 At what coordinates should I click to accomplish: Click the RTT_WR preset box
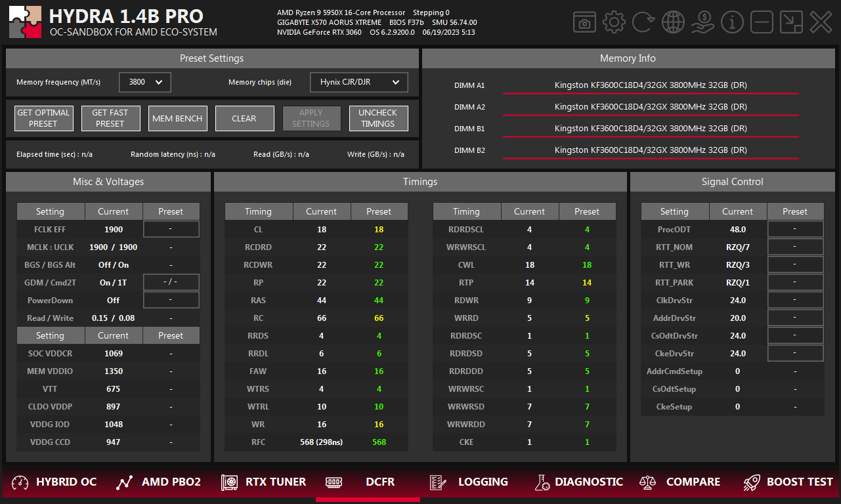click(x=795, y=264)
